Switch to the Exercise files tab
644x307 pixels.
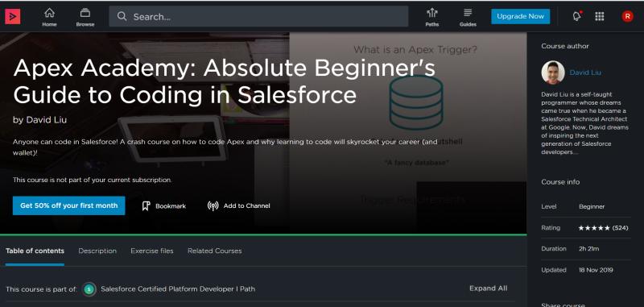152,251
